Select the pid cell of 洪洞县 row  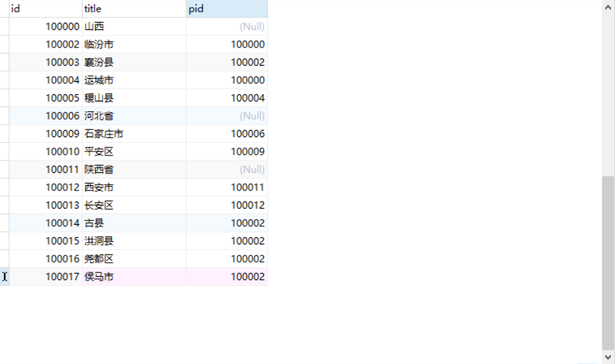tap(227, 241)
